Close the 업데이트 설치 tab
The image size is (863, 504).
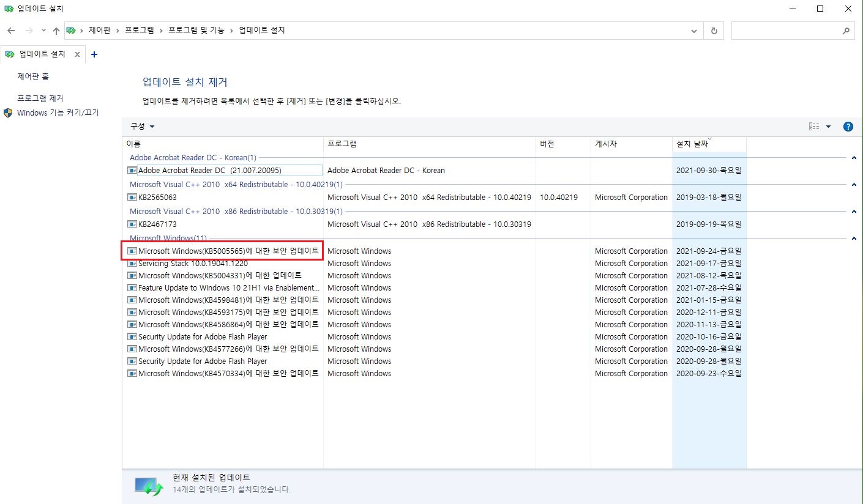pos(77,54)
